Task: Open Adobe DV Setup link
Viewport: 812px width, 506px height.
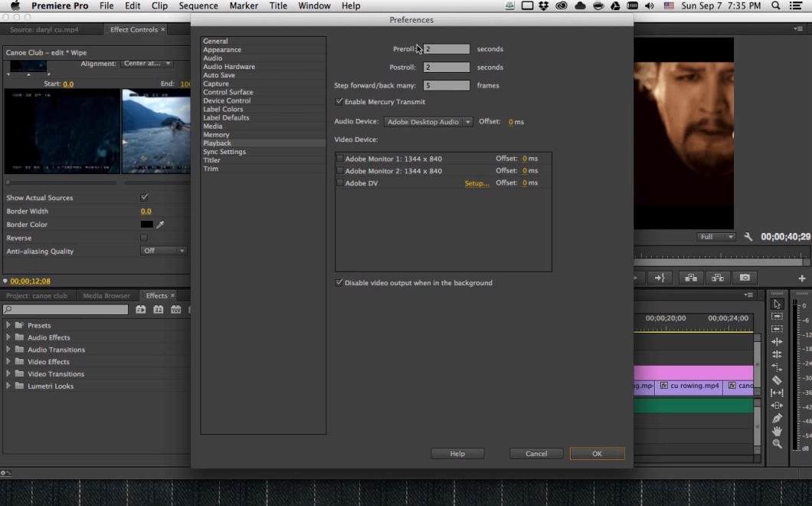Action: [476, 183]
